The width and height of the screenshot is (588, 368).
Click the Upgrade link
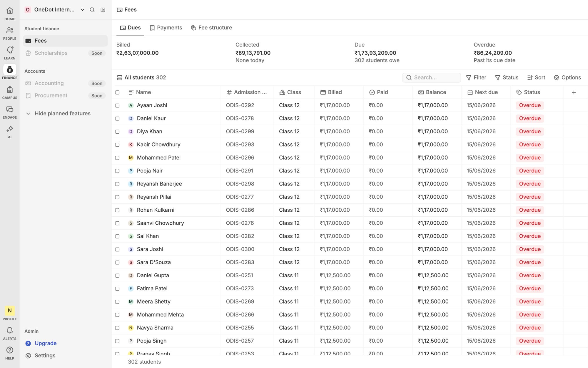pos(46,343)
